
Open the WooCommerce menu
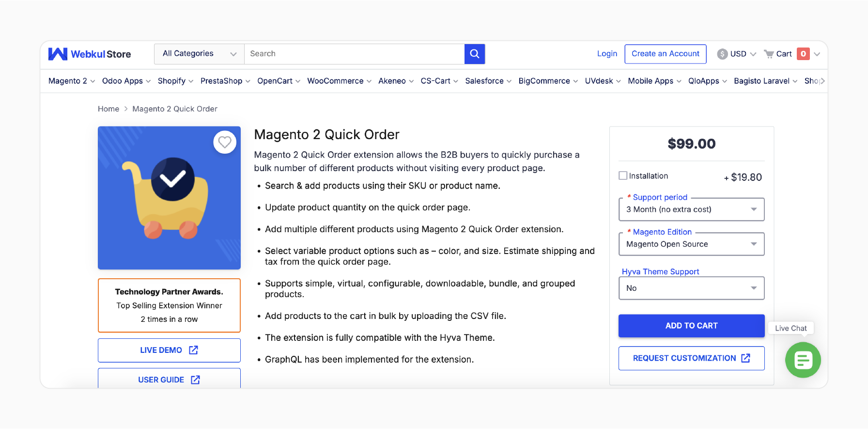339,81
